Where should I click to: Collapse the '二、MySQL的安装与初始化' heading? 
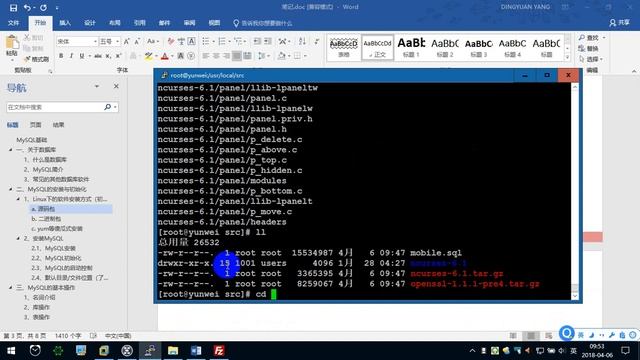pyautogui.click(x=11, y=189)
